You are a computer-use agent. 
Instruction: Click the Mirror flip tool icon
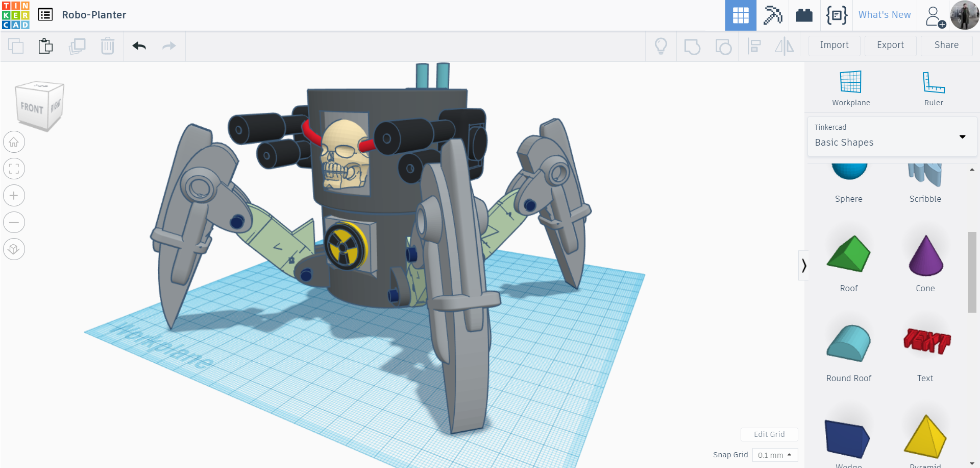[785, 46]
